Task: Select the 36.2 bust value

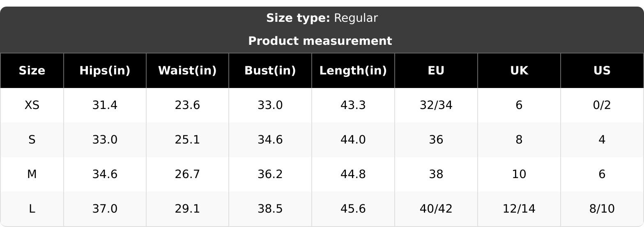Action: tap(270, 174)
